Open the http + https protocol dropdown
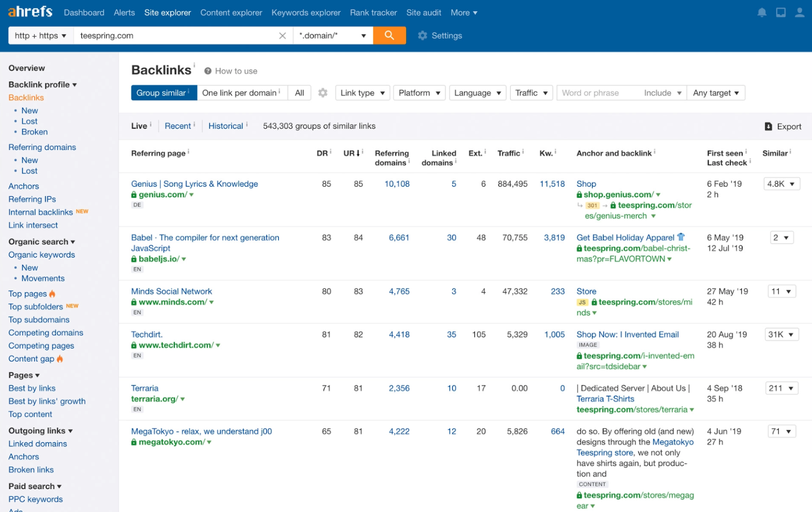This screenshot has height=512, width=812. point(41,36)
